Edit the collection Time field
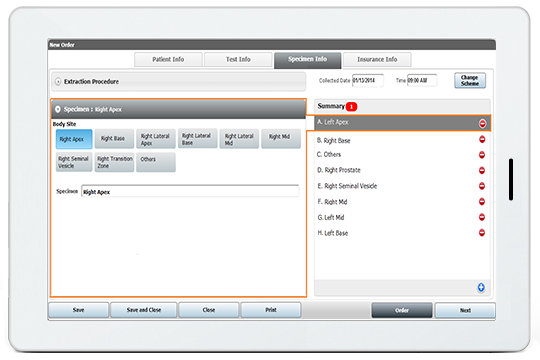The height and width of the screenshot is (360, 540). 422,80
